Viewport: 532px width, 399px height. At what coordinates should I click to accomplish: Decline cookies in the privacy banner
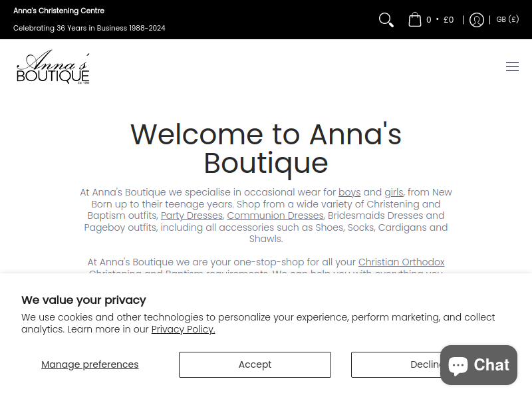[396, 364]
